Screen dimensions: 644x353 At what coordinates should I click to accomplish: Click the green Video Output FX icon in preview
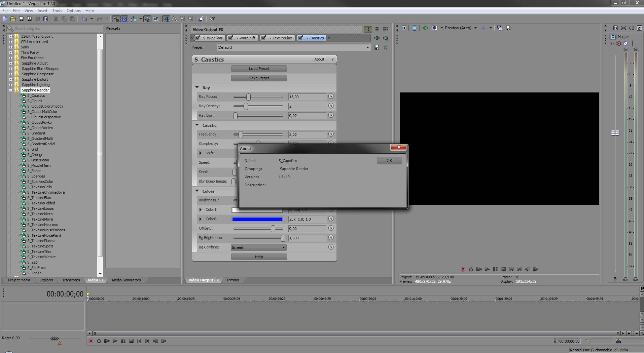tap(425, 28)
